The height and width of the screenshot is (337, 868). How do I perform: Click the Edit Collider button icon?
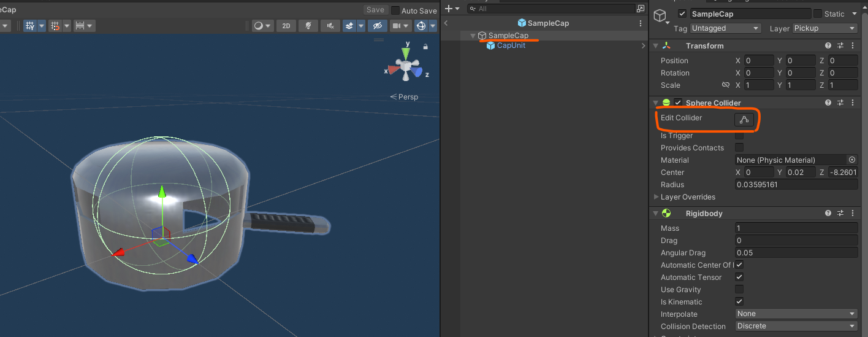point(744,120)
